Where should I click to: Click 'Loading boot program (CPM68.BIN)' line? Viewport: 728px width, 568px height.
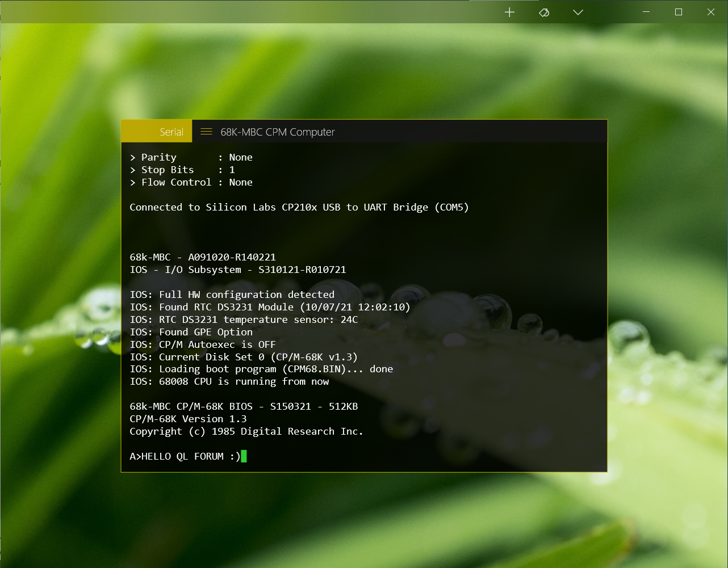point(261,369)
